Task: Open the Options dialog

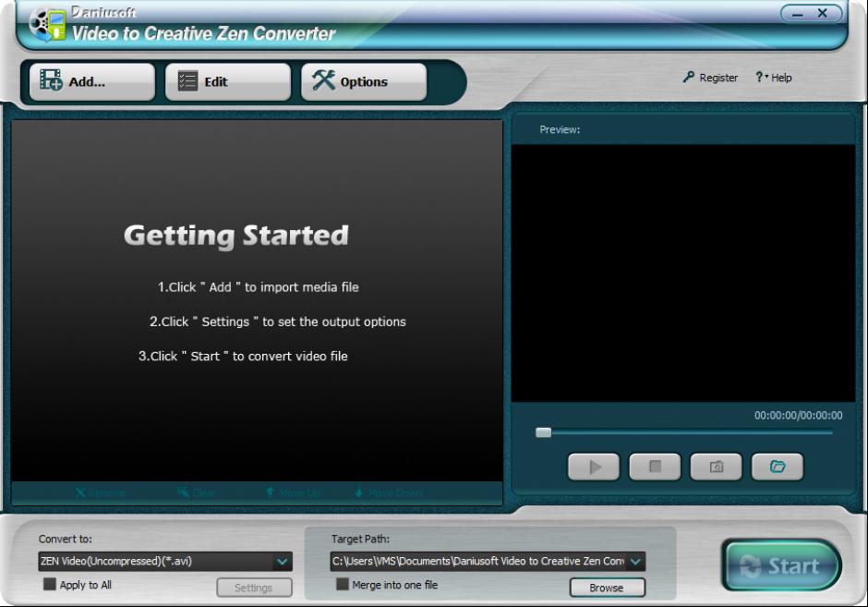Action: click(364, 82)
